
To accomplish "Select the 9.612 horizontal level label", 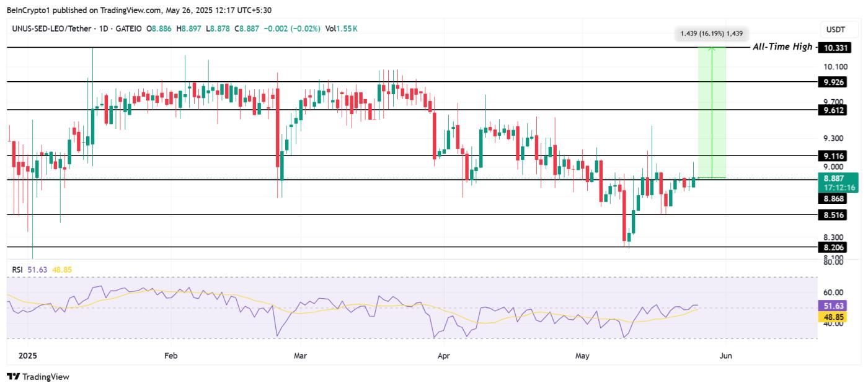I will tap(834, 110).
